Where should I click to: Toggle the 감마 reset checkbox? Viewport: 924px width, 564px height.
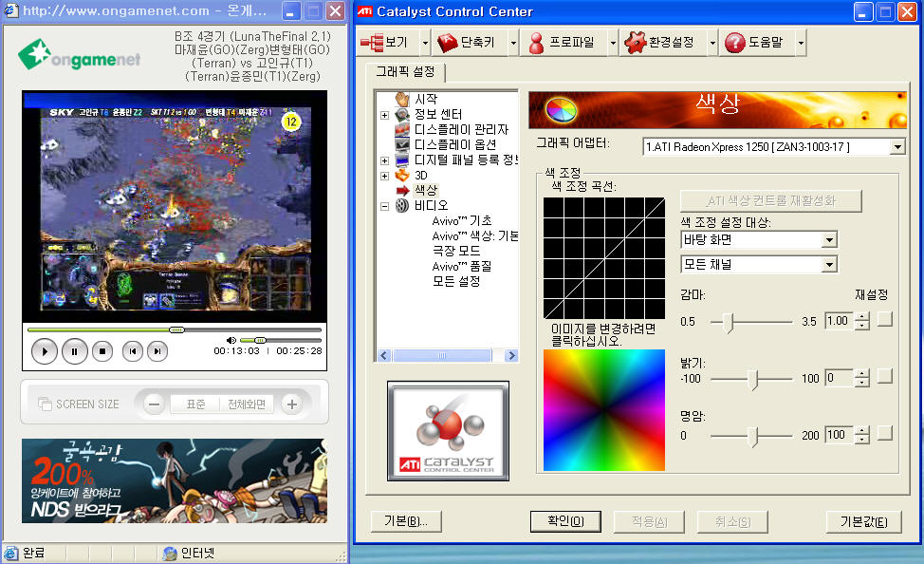tap(884, 319)
